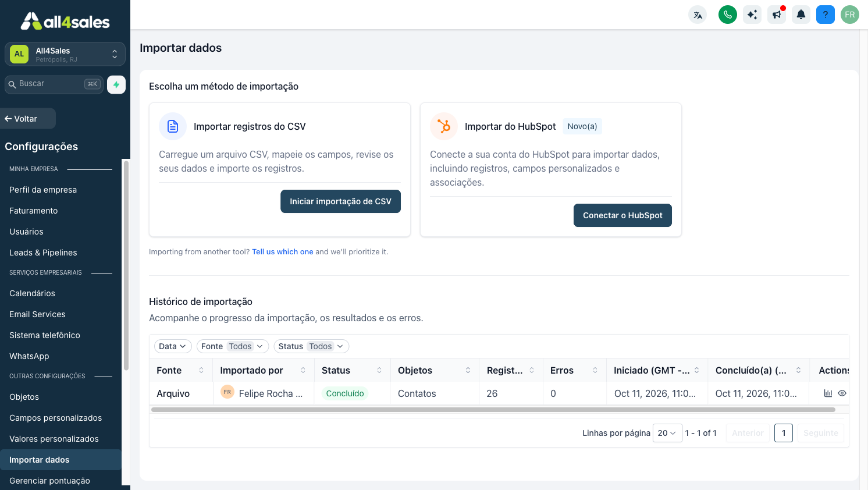Click the green lightning quick action icon

(x=116, y=84)
